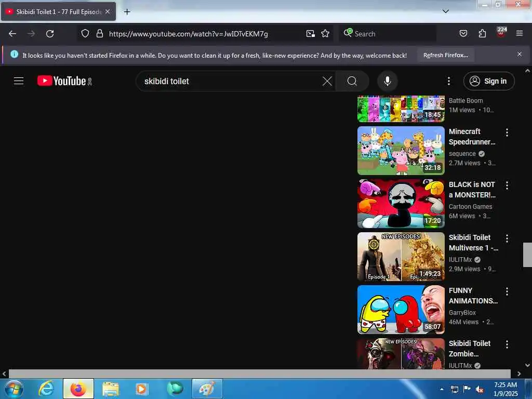Open the YouTube hamburger guide menu
Screen dimensions: 532x399
(x=19, y=81)
